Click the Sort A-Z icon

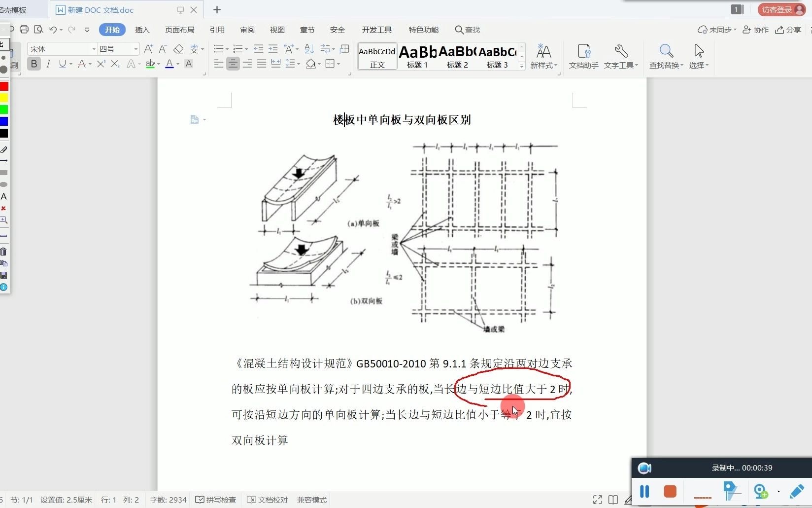click(x=309, y=49)
